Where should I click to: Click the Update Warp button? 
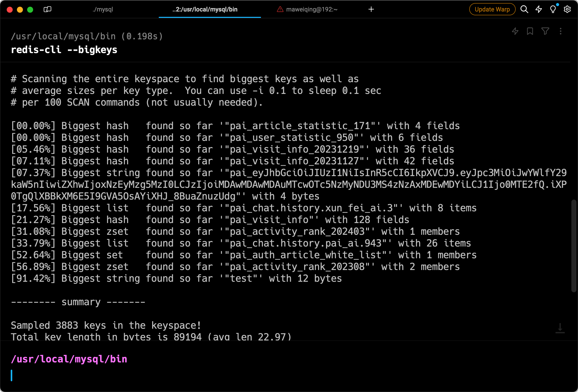[x=492, y=9]
